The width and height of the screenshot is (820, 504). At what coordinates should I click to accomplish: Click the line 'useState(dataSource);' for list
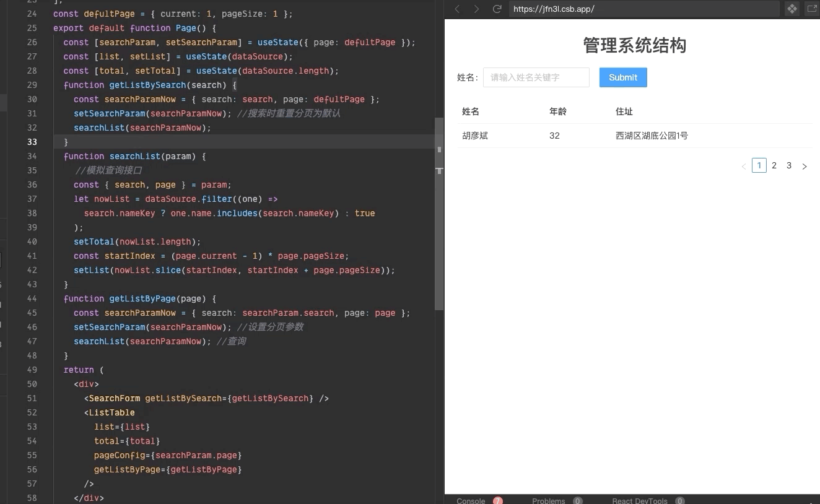178,56
